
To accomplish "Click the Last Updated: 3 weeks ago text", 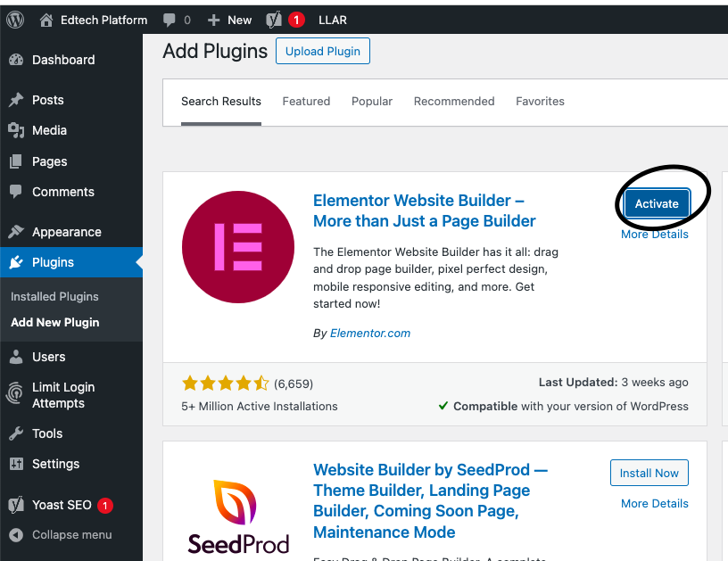I will point(613,382).
